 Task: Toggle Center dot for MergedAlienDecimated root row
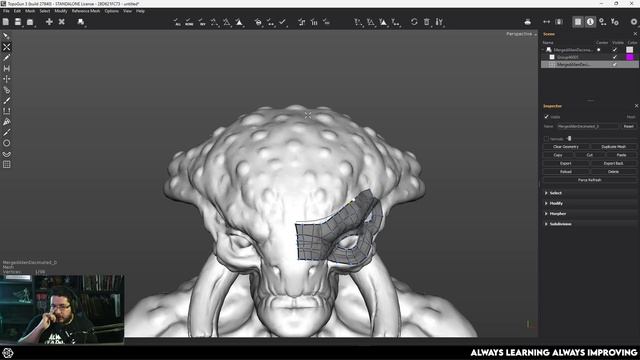pos(599,50)
